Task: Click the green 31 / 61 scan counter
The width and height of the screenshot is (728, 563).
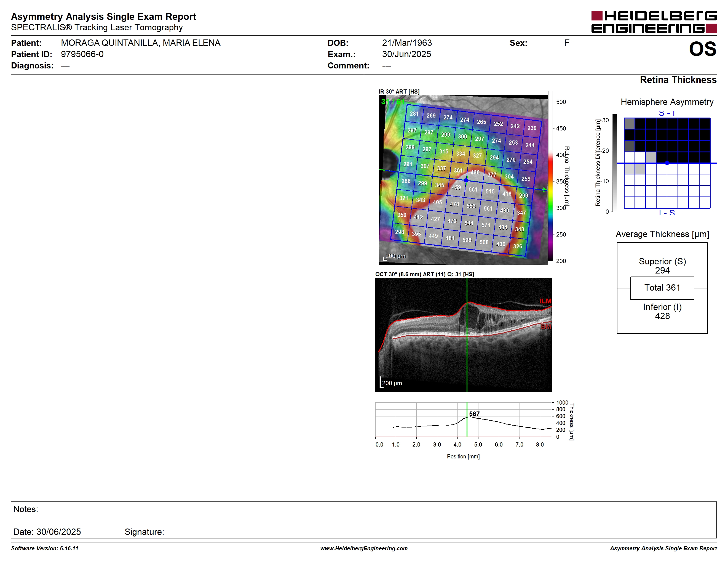Action: 393,101
